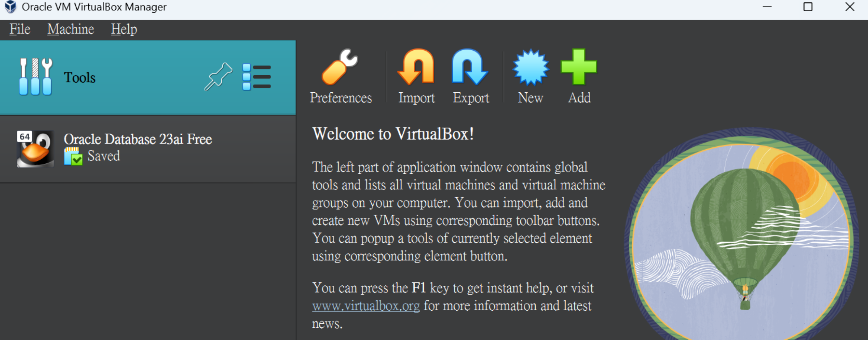This screenshot has height=340, width=868.
Task: Minimize the VirtualBox Manager window
Action: 767,7
